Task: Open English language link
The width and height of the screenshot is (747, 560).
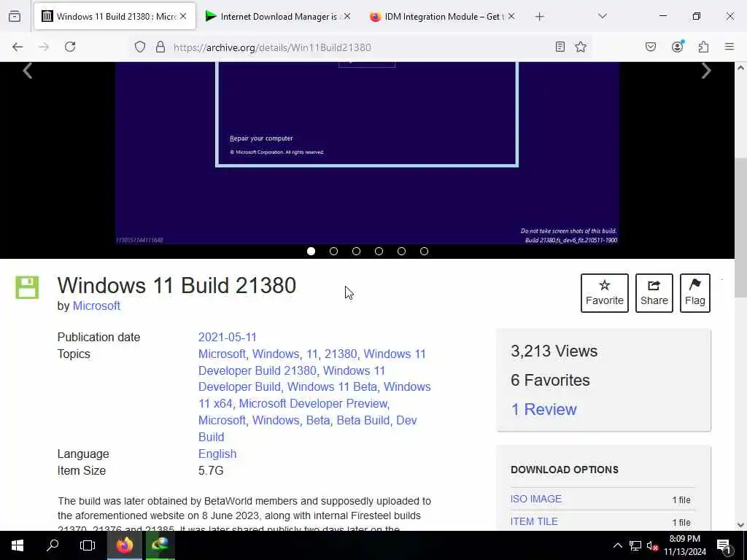Action: pyautogui.click(x=217, y=454)
